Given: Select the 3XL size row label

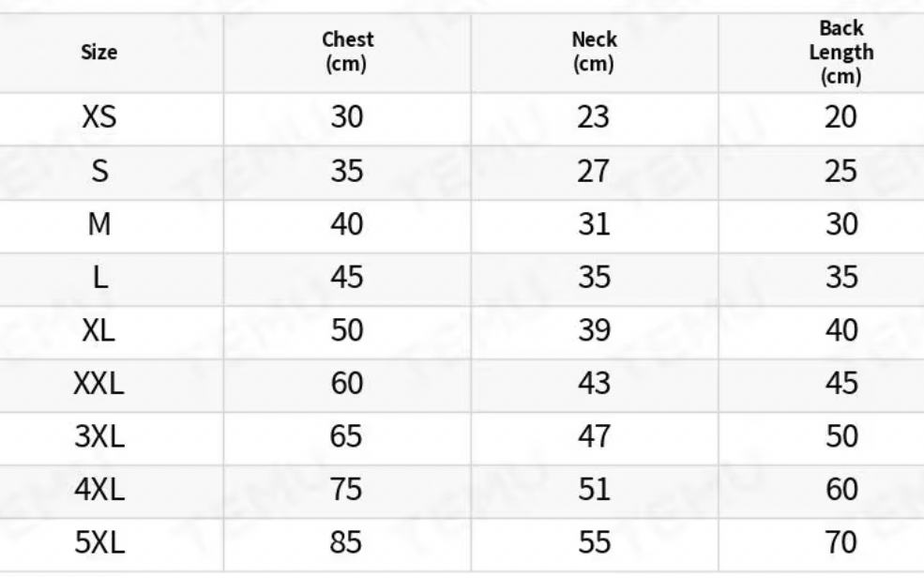Looking at the screenshot, I should 99,437.
